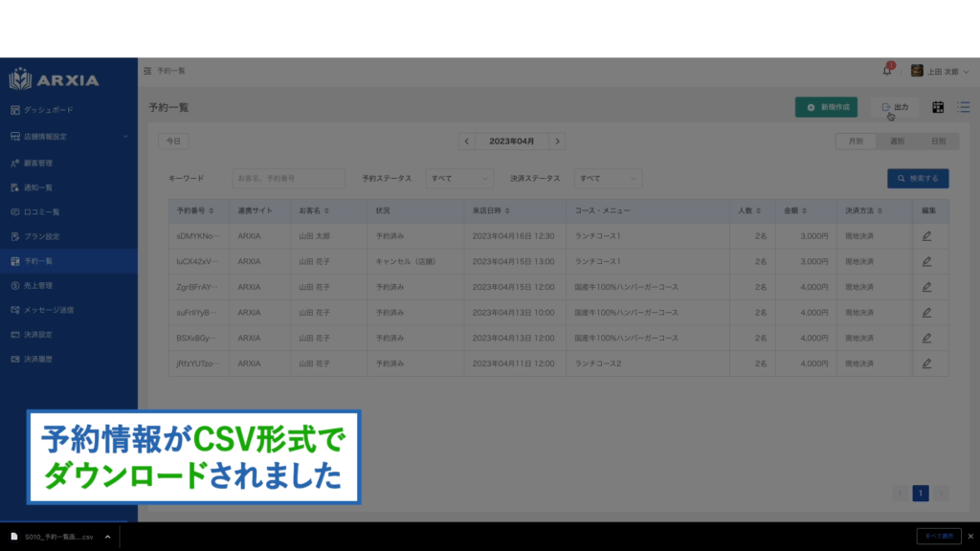Click the notification bell icon
The image size is (980, 551).
(886, 71)
